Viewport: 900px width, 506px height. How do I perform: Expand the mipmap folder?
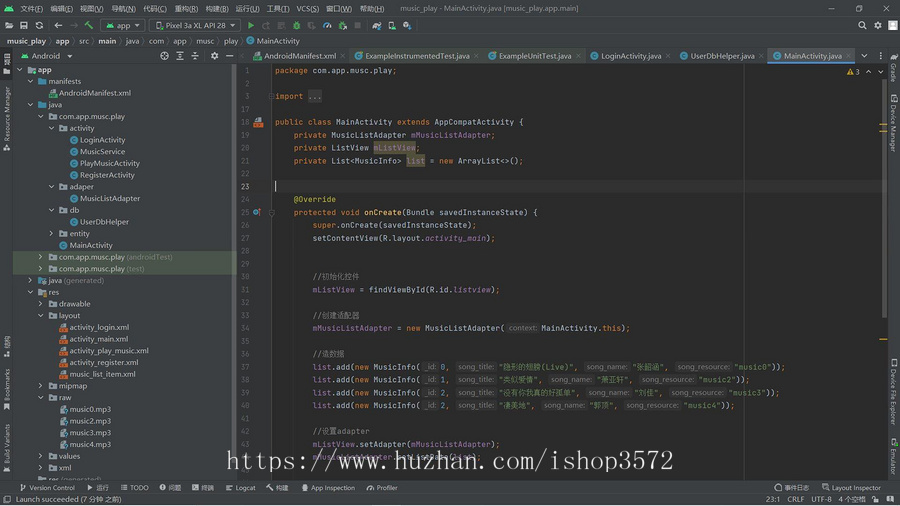[41, 386]
